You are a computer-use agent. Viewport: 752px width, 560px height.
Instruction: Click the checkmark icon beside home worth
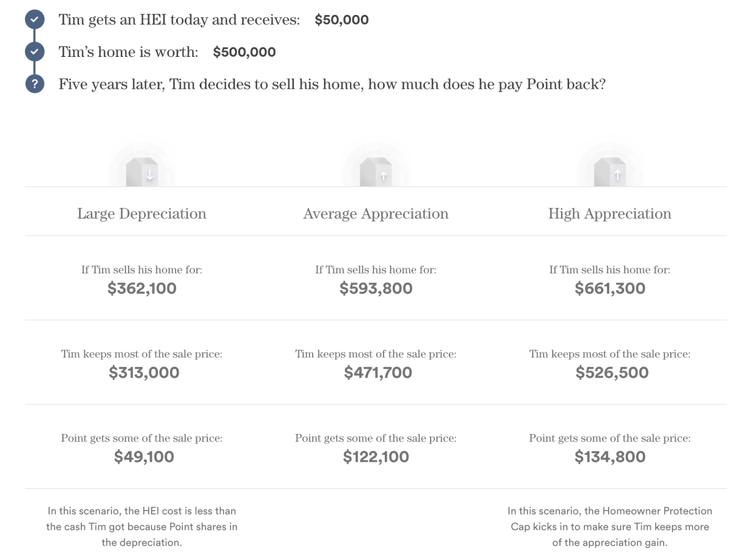point(35,52)
